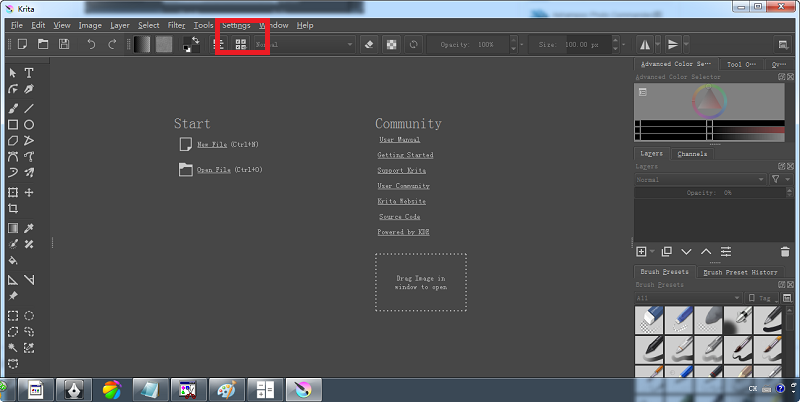Select the Bezier Curve tool
Image resolution: width=800 pixels, height=402 pixels.
[x=13, y=157]
